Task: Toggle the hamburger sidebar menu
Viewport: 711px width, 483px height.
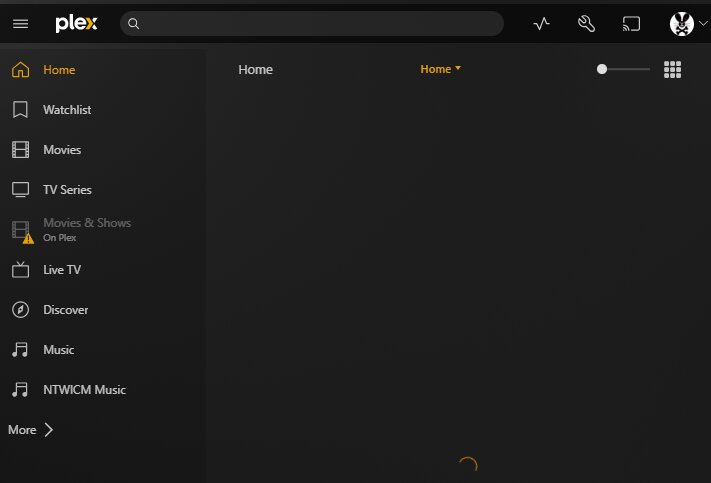Action: click(x=20, y=24)
